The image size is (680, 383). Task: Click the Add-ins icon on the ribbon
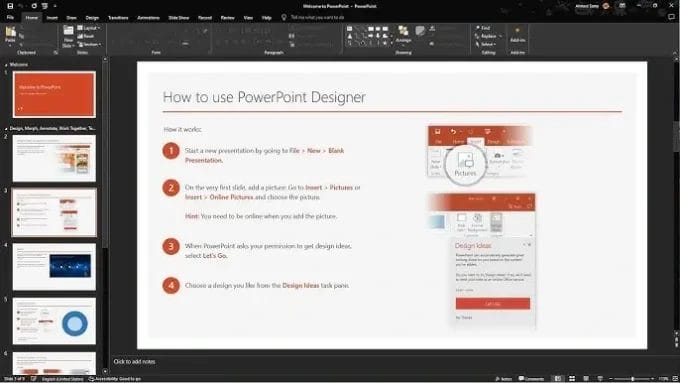pos(517,34)
